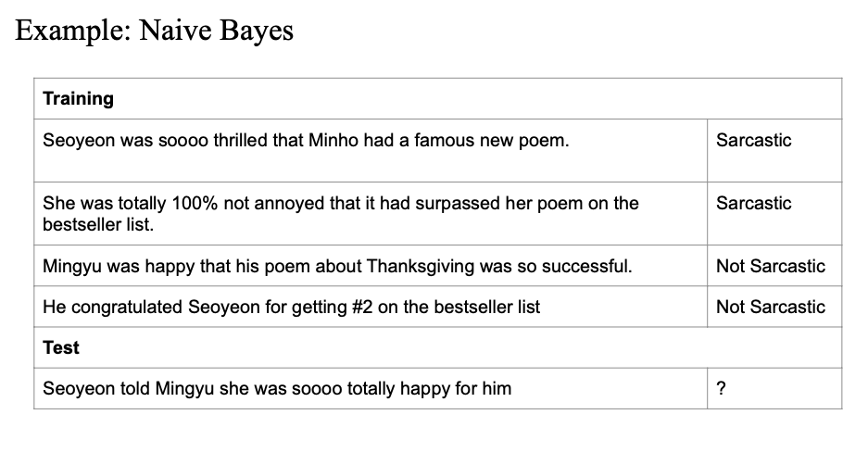The width and height of the screenshot is (868, 465).
Task: Click the Test header row
Action: tap(438, 347)
